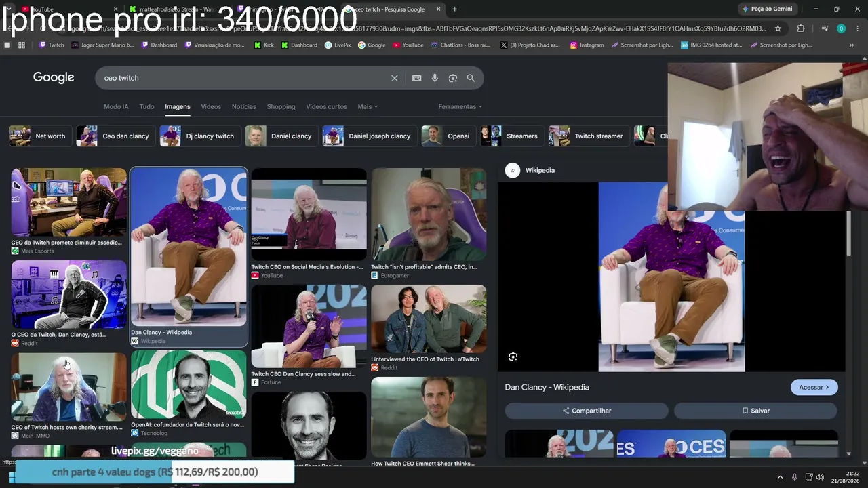Image resolution: width=868 pixels, height=488 pixels.
Task: Open the Ferramentas tools dropdown
Action: (460, 106)
